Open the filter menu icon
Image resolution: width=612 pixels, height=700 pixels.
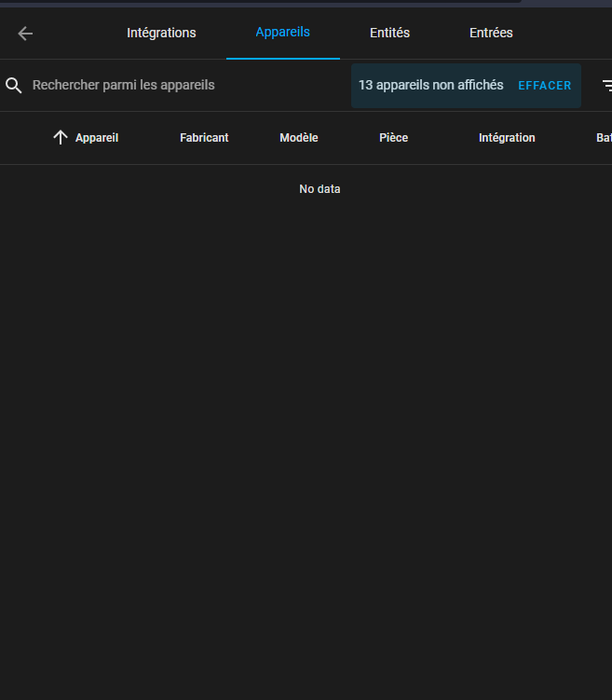coord(607,86)
